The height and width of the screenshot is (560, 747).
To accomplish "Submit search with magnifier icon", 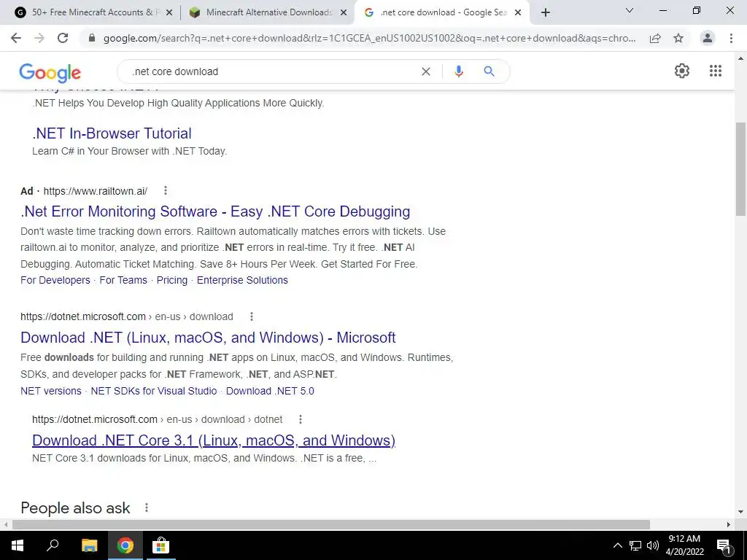I will point(489,71).
